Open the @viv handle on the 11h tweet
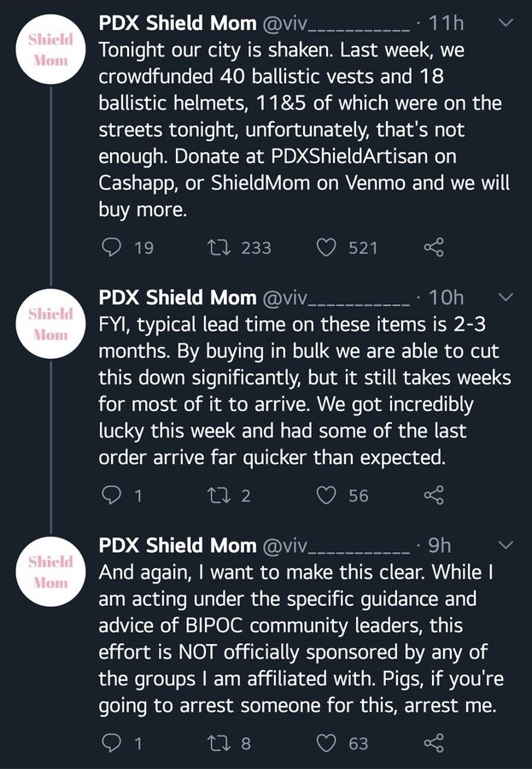This screenshot has width=532, height=769. point(336,23)
